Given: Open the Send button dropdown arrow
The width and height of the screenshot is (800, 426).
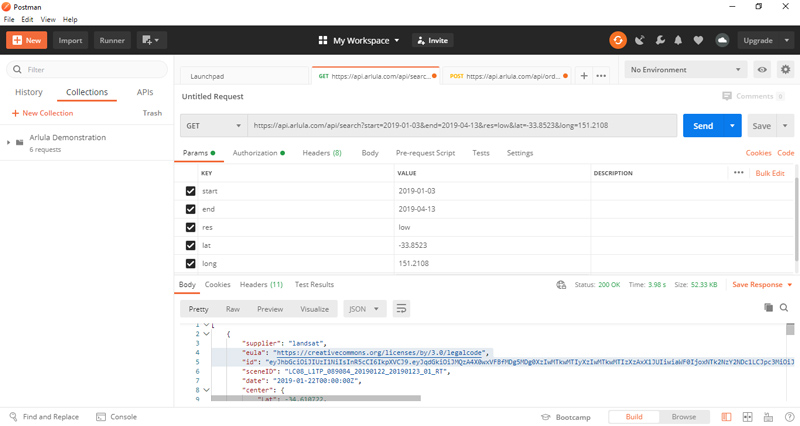Looking at the screenshot, I should pyautogui.click(x=732, y=126).
